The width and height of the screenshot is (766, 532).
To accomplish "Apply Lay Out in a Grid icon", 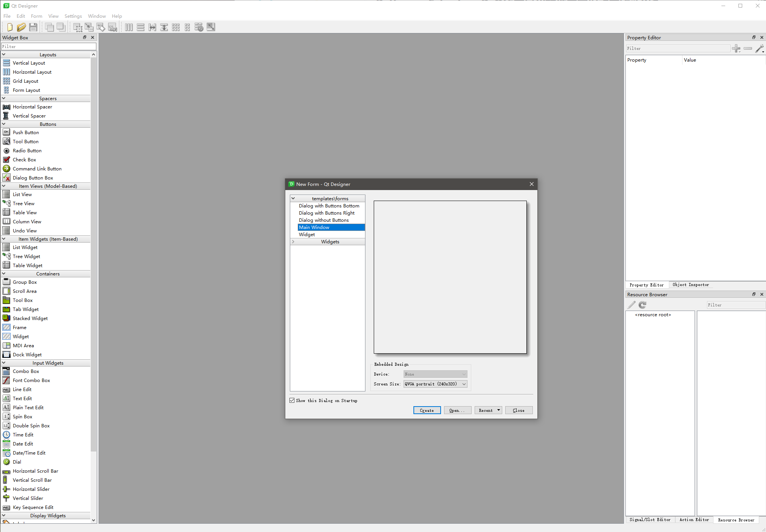I will click(x=176, y=27).
